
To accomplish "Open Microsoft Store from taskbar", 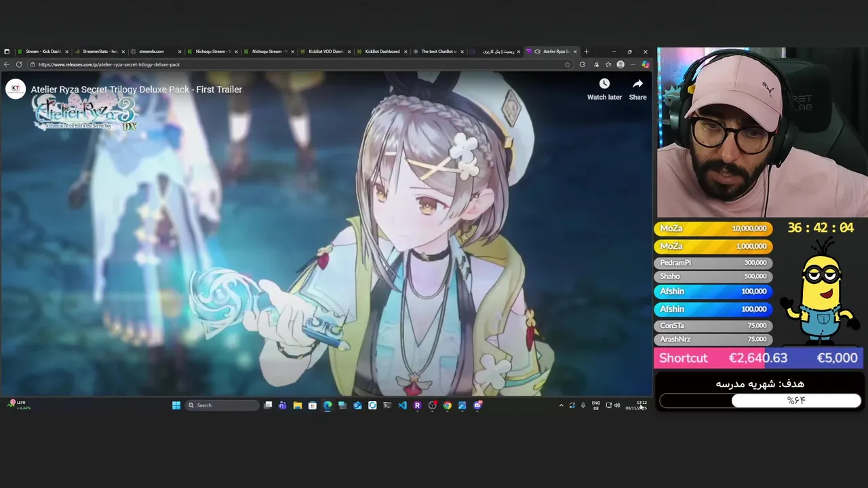I will point(313,405).
